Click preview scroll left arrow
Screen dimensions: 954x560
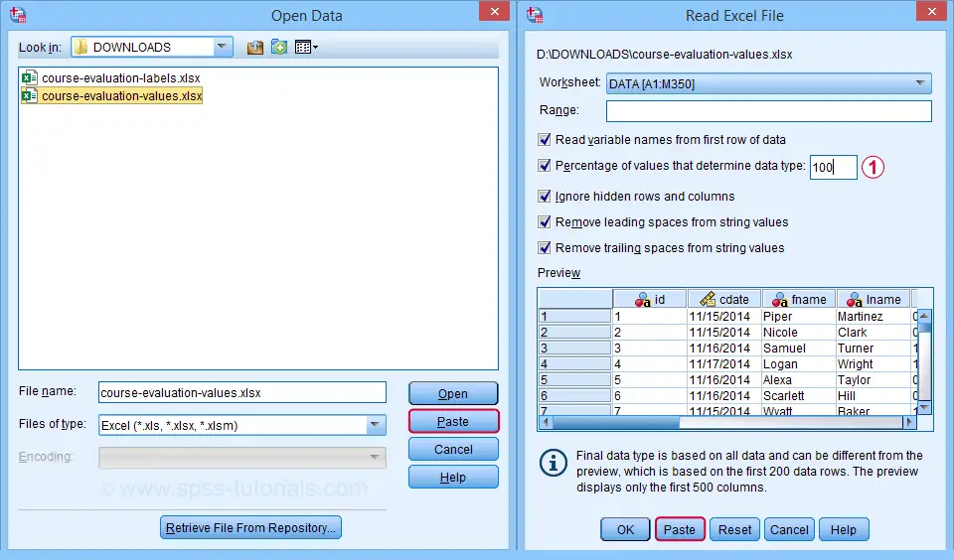(546, 422)
